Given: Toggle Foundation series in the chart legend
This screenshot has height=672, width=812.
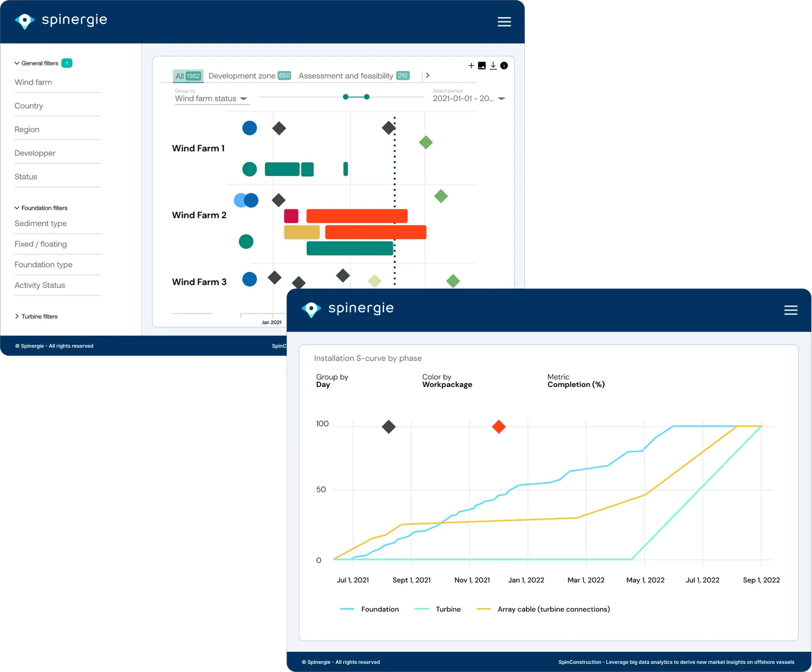Looking at the screenshot, I should pyautogui.click(x=369, y=609).
